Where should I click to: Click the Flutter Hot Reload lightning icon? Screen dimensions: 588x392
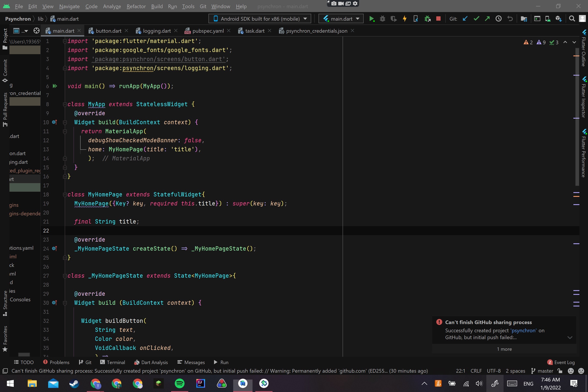[x=404, y=19]
